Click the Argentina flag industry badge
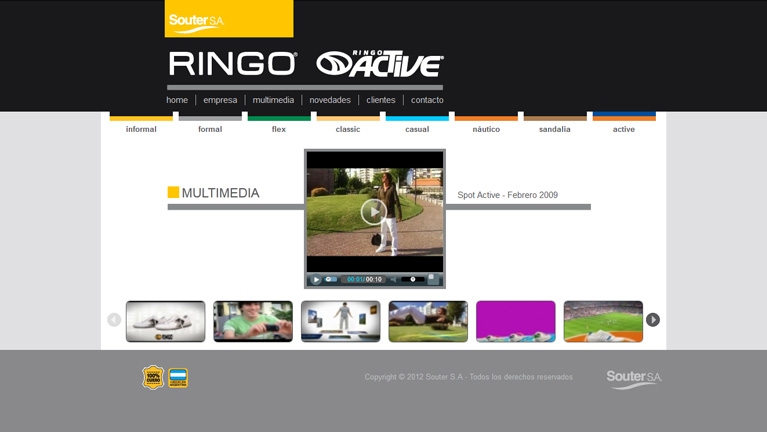 (178, 378)
